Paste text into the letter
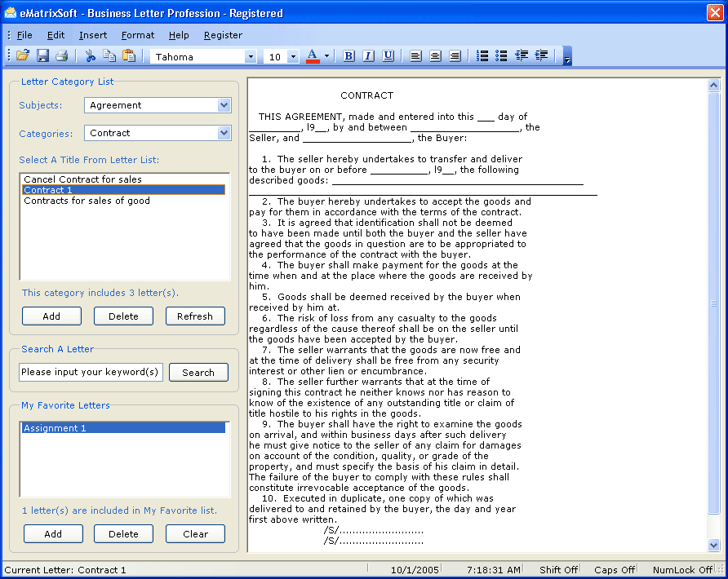This screenshot has width=728, height=579. (128, 55)
